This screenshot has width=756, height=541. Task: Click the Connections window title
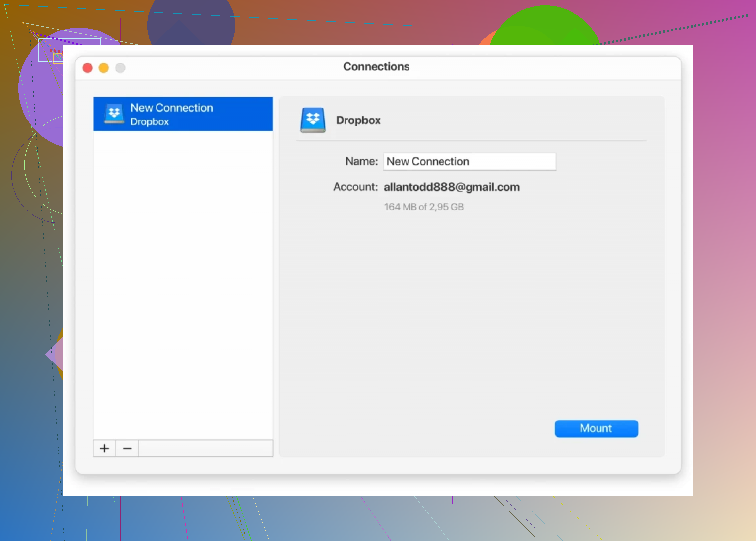coord(377,67)
